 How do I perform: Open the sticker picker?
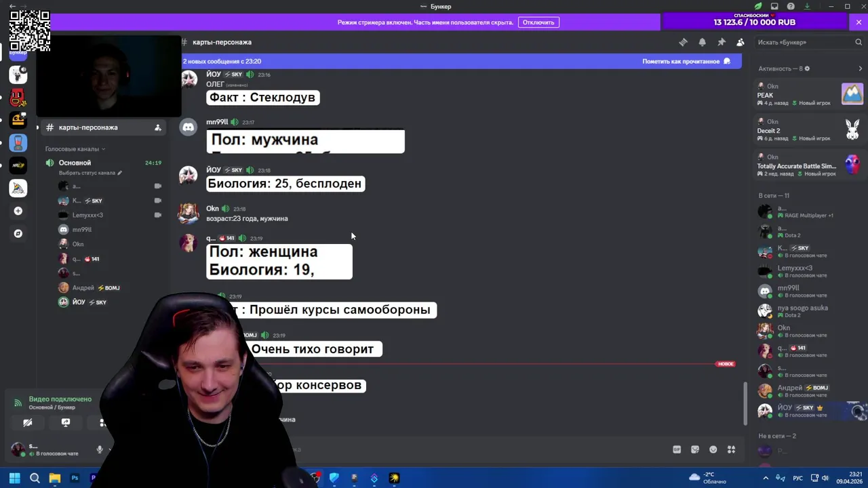coord(695,449)
